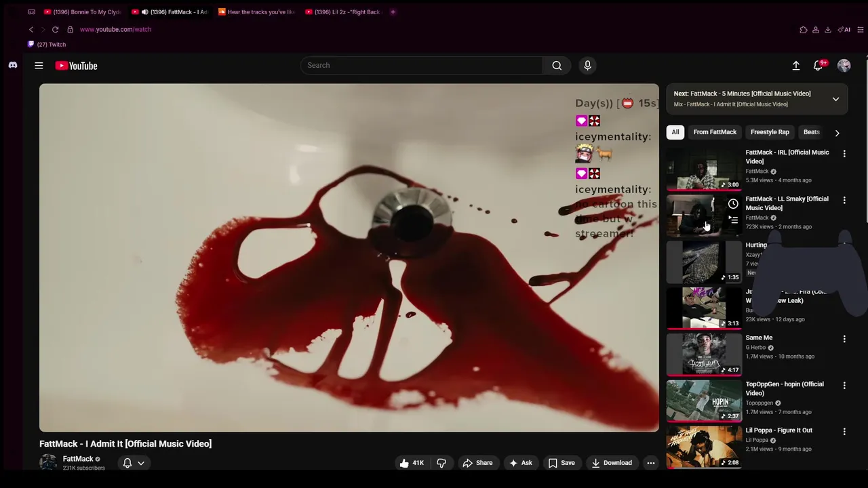Switch to Bonnie To My Clyde tab
The image size is (868, 488).
point(81,12)
